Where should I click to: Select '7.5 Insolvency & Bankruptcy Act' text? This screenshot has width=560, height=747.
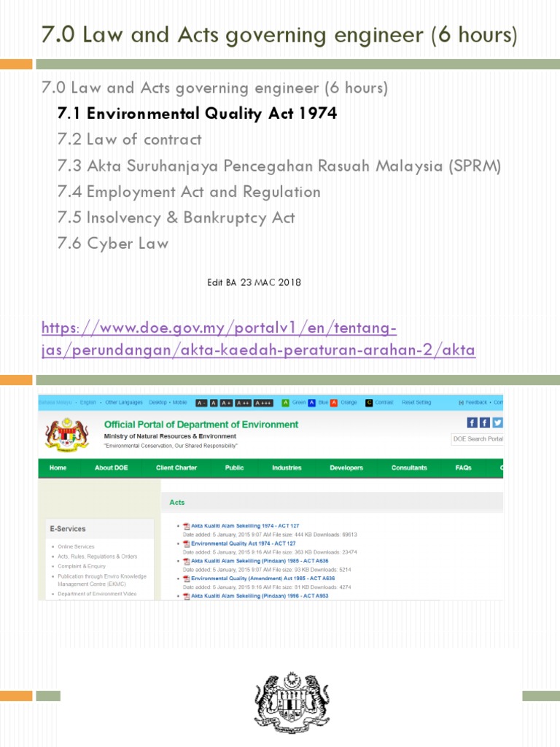176,217
